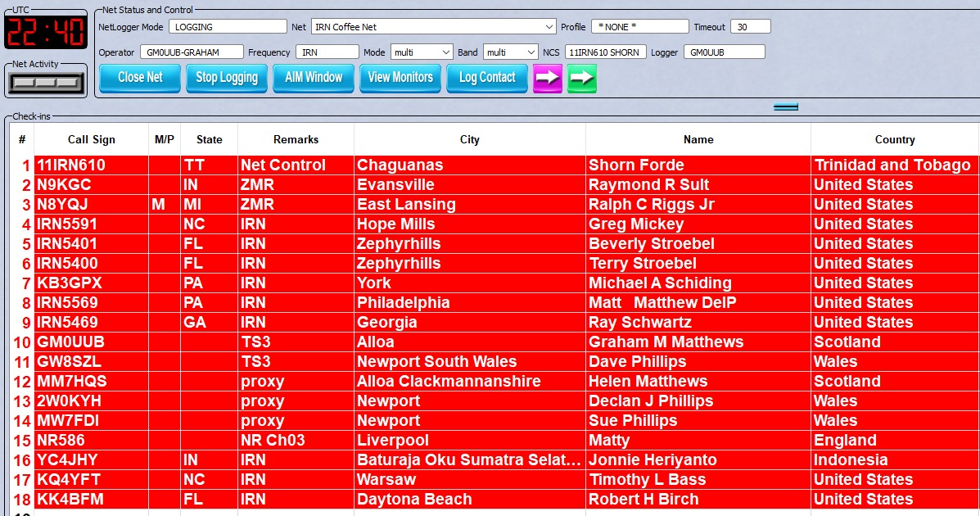Screen dimensions: 980x516
Task: Click the View Monitors button
Action: (x=400, y=78)
